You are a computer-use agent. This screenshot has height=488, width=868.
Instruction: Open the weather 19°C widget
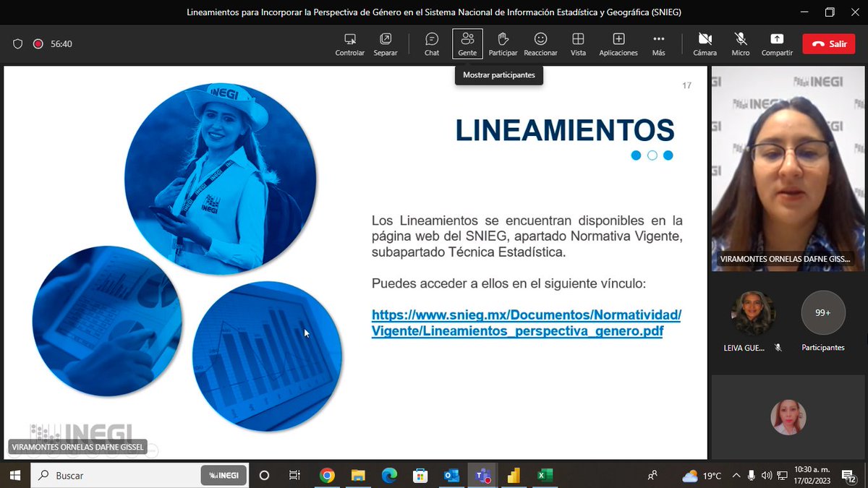point(702,476)
